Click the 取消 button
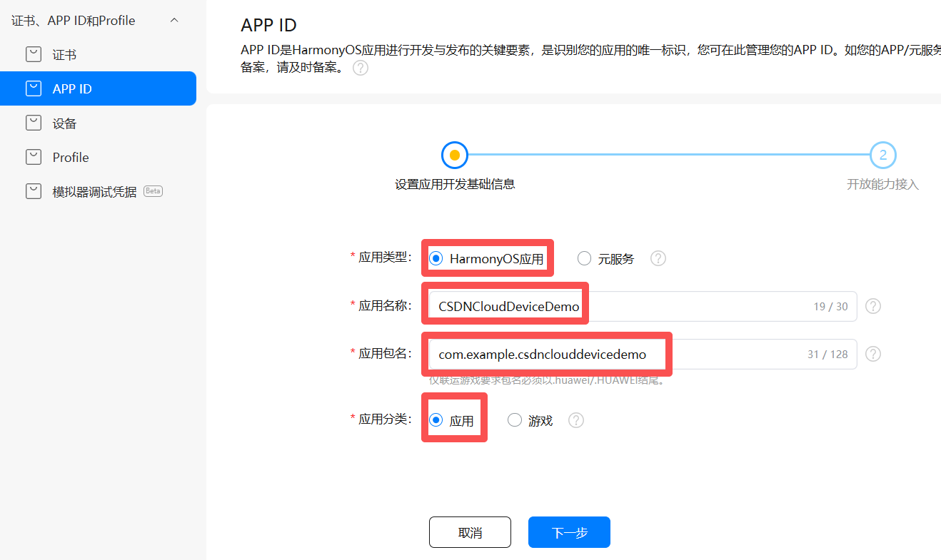Screen dimensions: 941x560 point(470,532)
